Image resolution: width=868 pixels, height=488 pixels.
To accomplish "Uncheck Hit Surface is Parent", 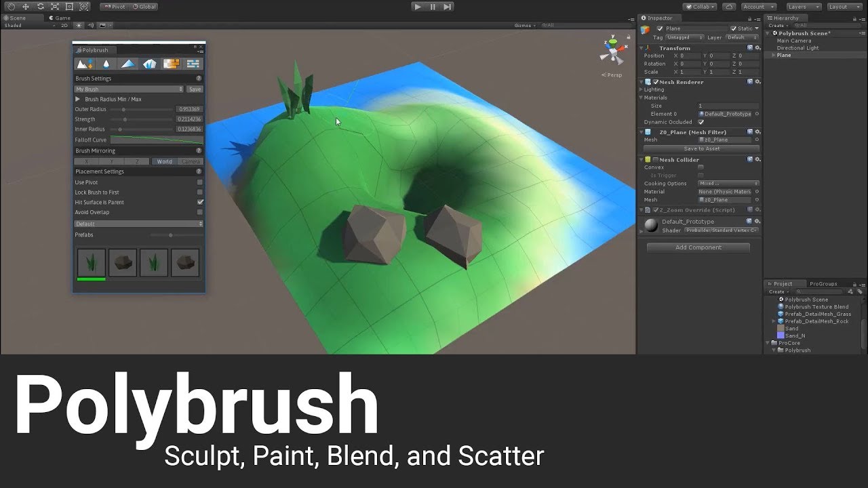I will pyautogui.click(x=200, y=202).
